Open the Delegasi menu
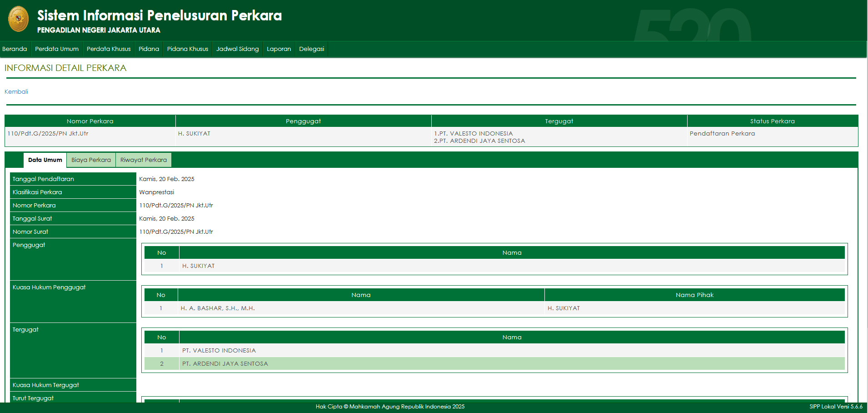Screen dimensions: 868x413 311,49
